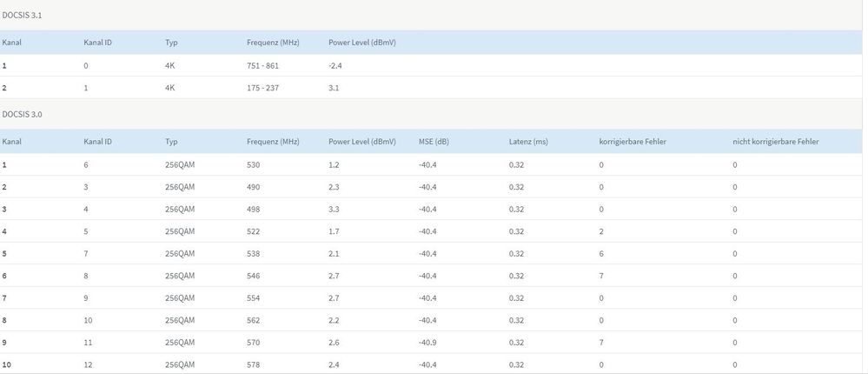868x374 pixels.
Task: Click the 522 MHz frequency cell
Action: point(253,231)
